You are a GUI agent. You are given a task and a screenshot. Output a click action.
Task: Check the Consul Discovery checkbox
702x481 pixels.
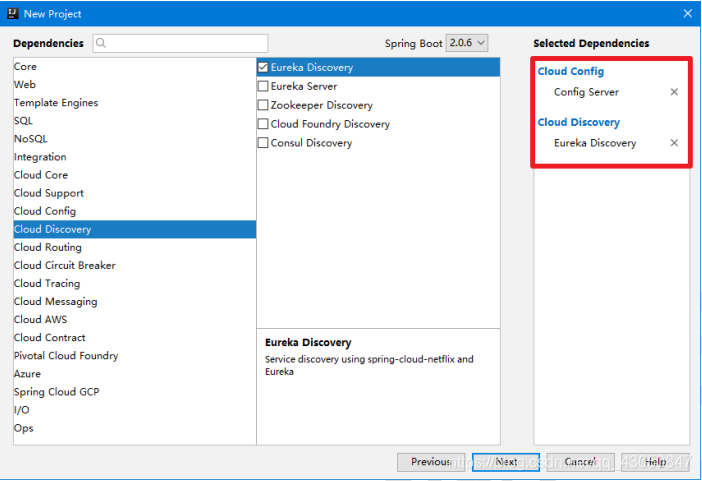tap(263, 142)
